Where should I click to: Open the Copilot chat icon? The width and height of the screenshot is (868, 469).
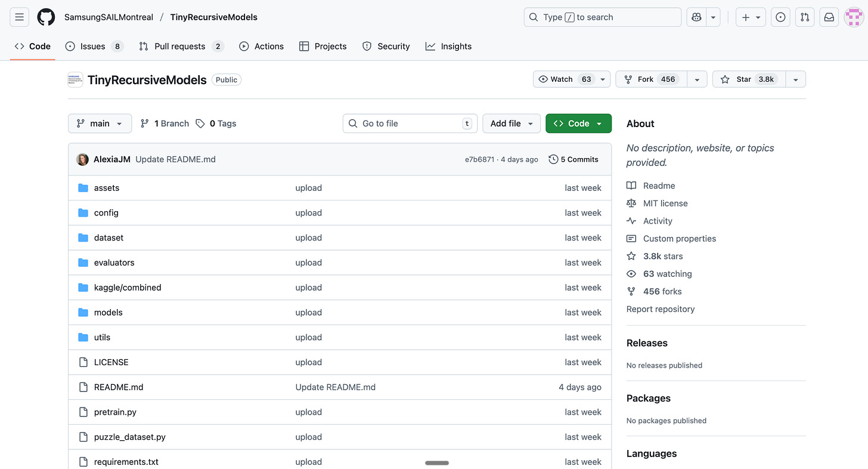(696, 17)
